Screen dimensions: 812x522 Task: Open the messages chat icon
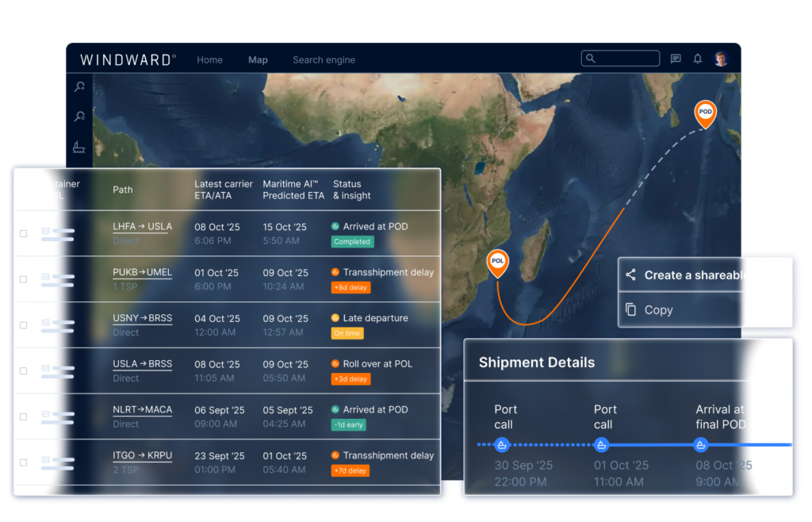(x=676, y=59)
